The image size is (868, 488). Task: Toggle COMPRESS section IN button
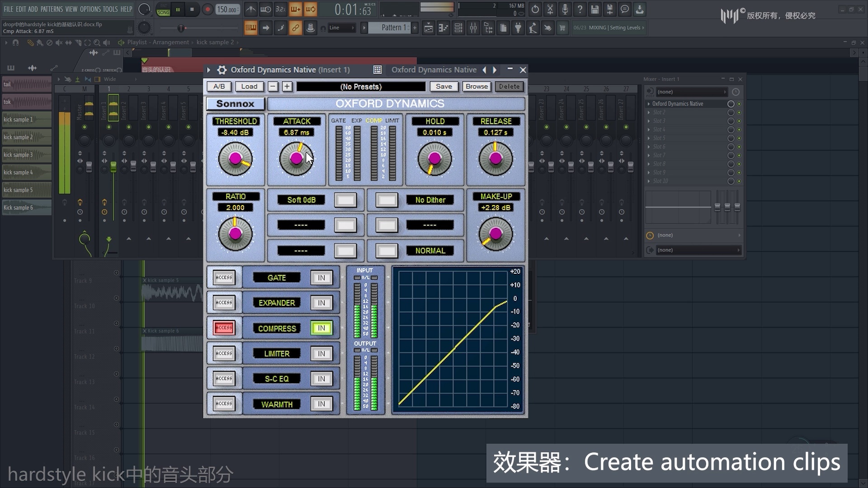click(x=321, y=328)
